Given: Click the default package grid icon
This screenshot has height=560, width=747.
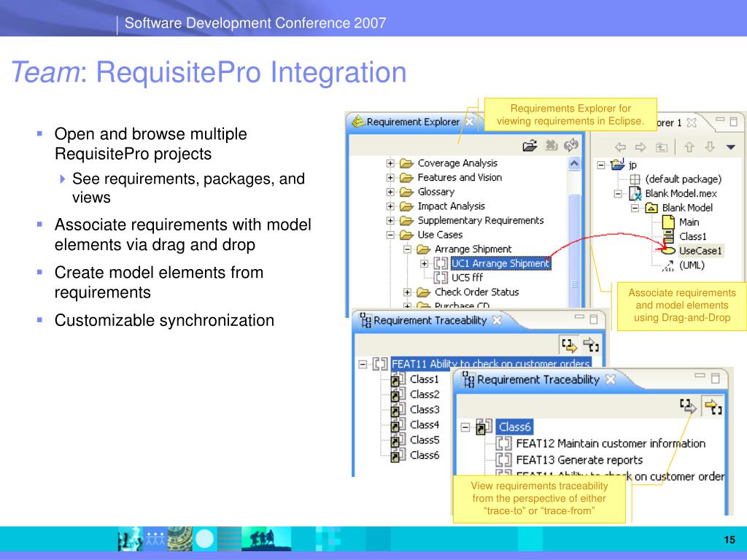Looking at the screenshot, I should tap(635, 179).
